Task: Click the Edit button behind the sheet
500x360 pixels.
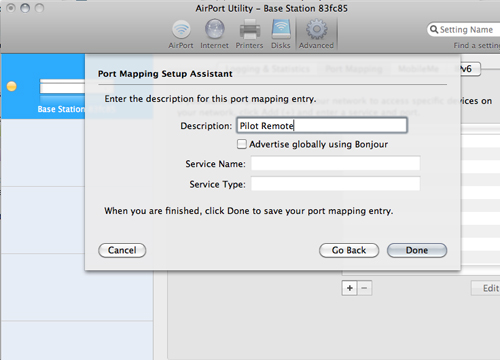Action: [x=486, y=288]
